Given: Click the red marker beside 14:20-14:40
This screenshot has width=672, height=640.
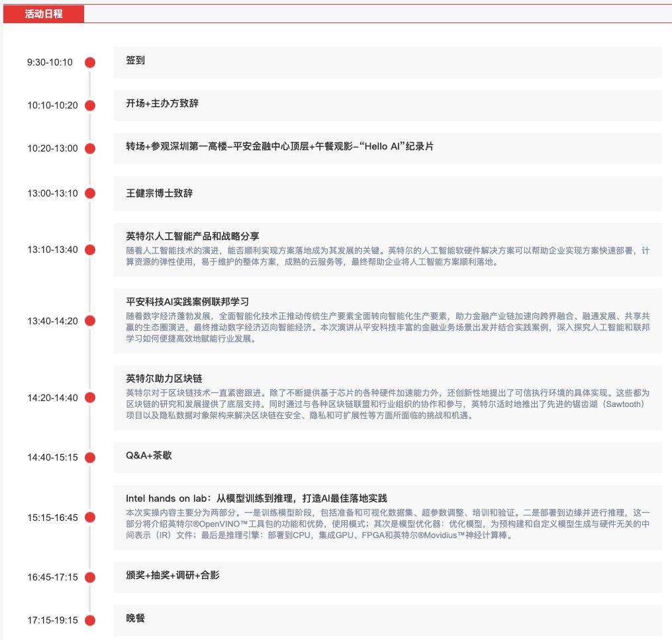Looking at the screenshot, I should tap(90, 398).
